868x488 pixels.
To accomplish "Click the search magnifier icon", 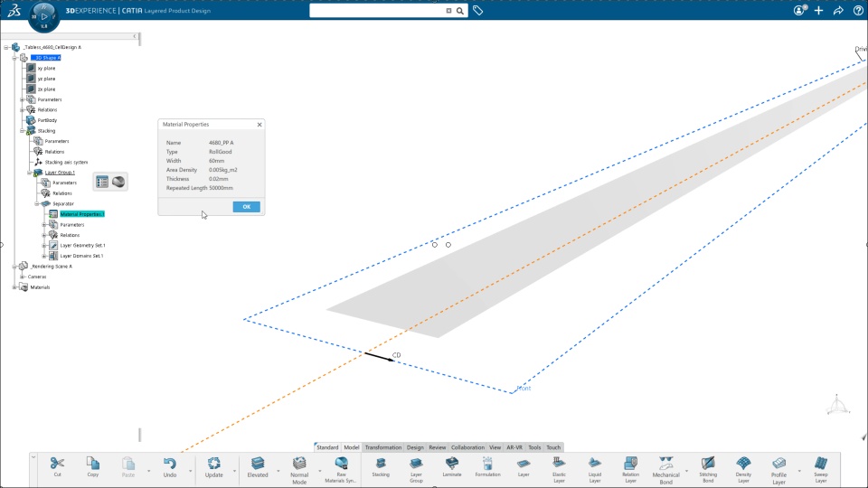I will tap(460, 11).
